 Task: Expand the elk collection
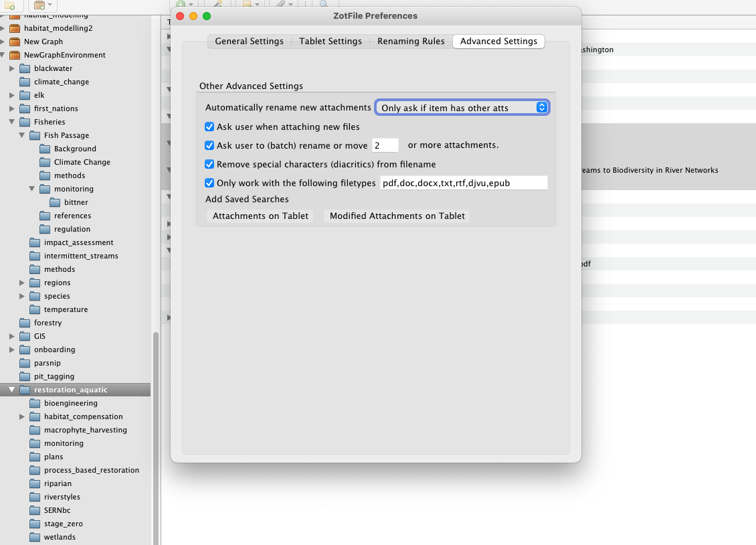[12, 96]
